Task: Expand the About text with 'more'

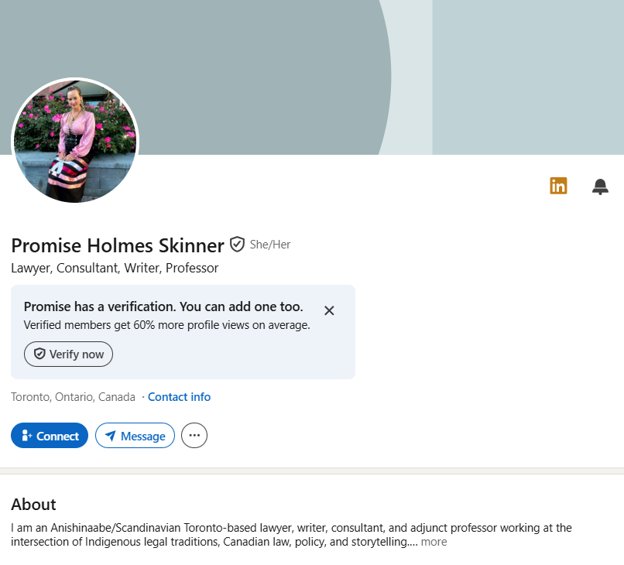Action: pos(434,542)
